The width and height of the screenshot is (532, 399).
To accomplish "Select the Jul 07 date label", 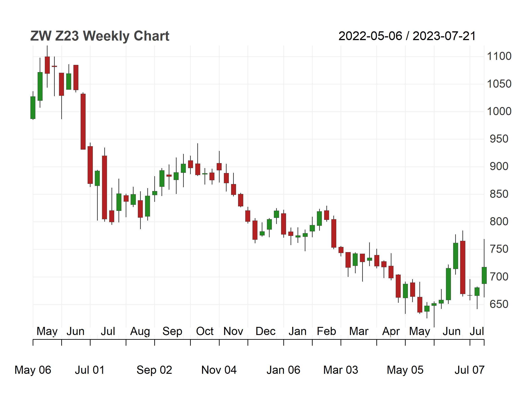I will point(469,370).
